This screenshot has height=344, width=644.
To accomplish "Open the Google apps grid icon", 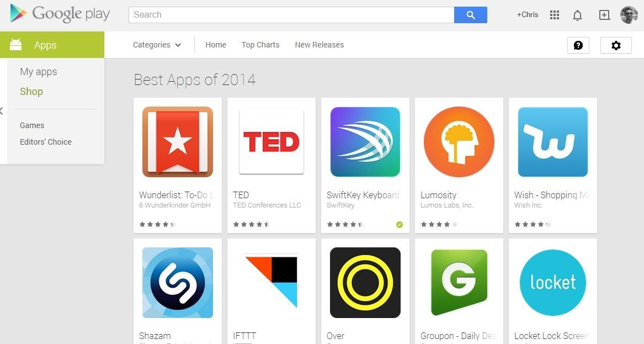I will (555, 15).
